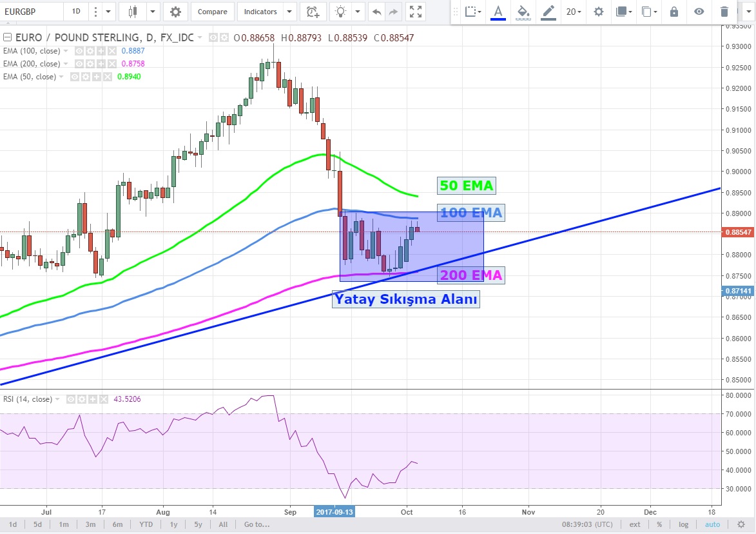
Task: Delete the selected drawing with trash icon
Action: 724,12
